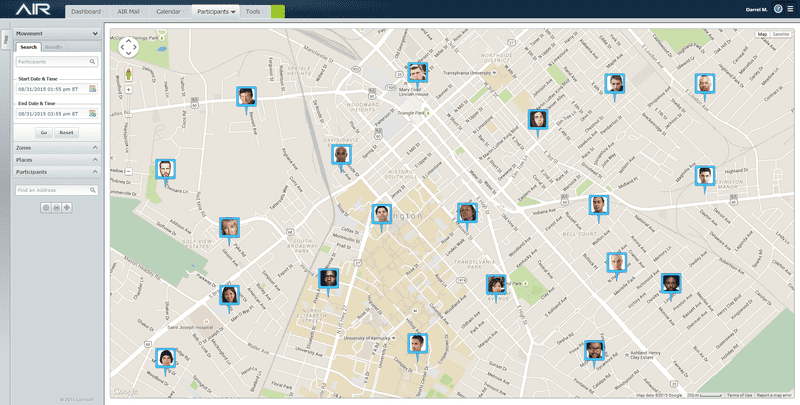
Task: Open the AIR Mail tab
Action: [130, 11]
